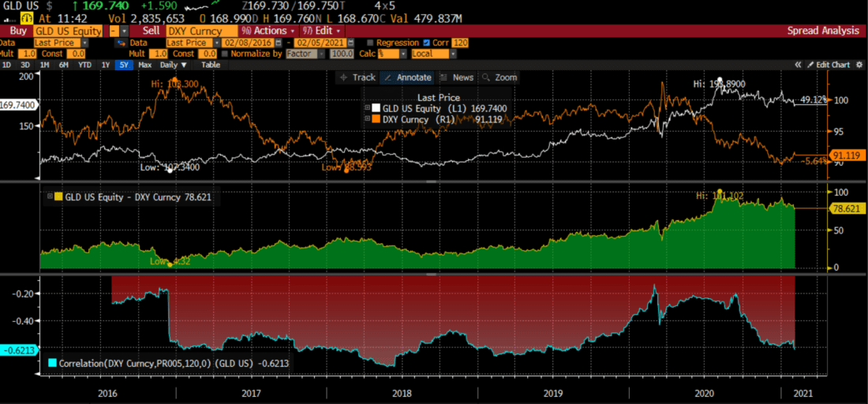Enable the Normalize by checkbox

pyautogui.click(x=225, y=54)
